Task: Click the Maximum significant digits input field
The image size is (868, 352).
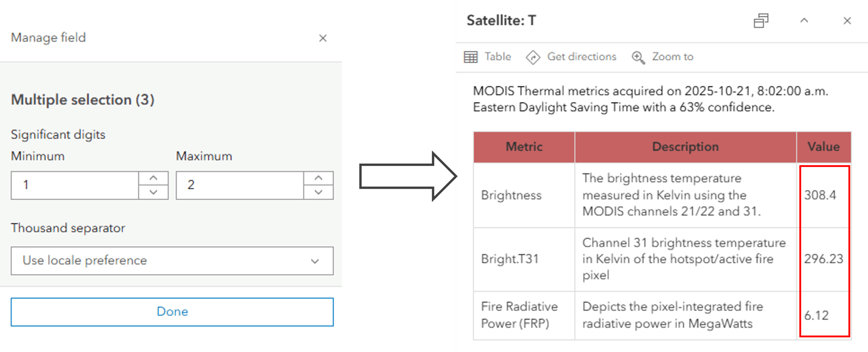Action: click(x=239, y=185)
